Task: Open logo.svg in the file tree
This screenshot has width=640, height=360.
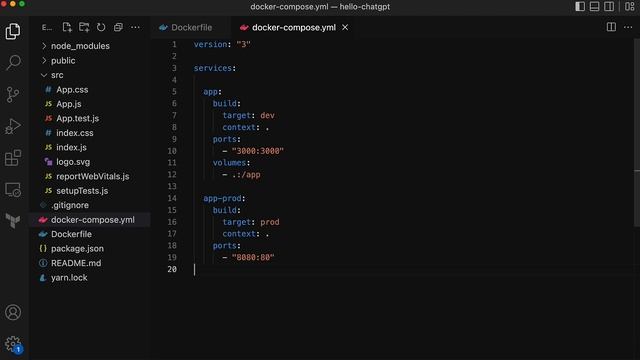Action: pyautogui.click(x=73, y=162)
